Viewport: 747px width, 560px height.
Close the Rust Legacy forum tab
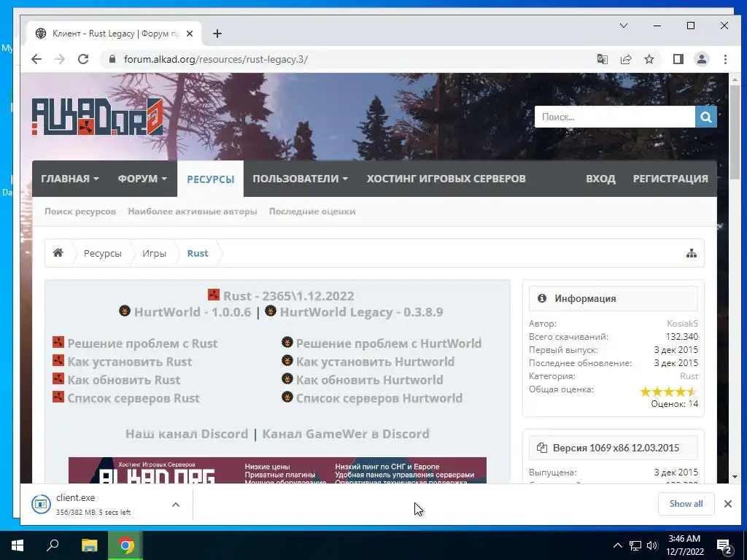190,34
